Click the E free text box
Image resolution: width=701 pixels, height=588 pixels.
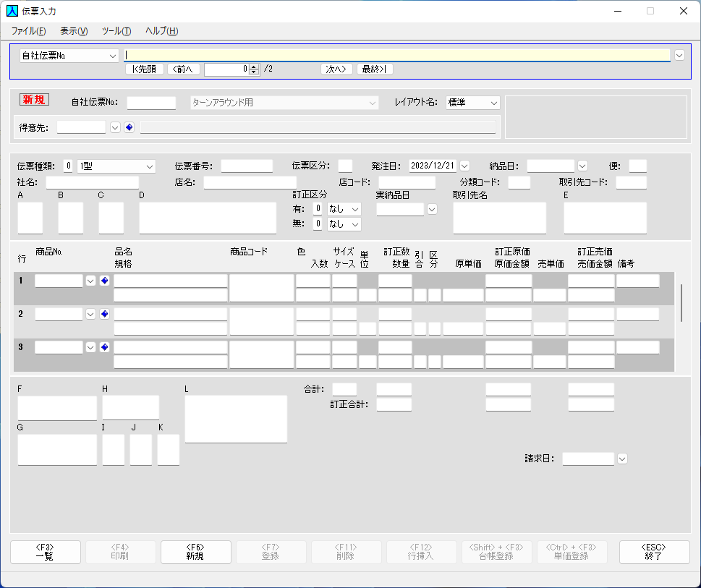[606, 218]
